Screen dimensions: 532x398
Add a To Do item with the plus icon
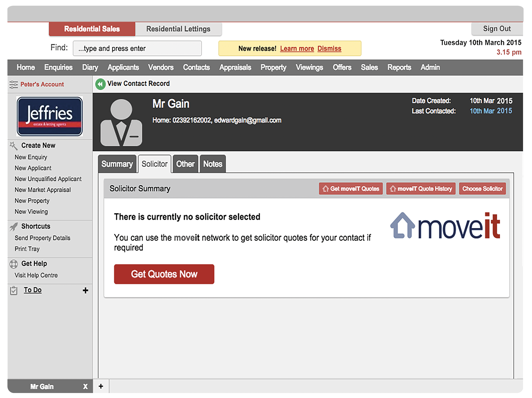(x=85, y=290)
